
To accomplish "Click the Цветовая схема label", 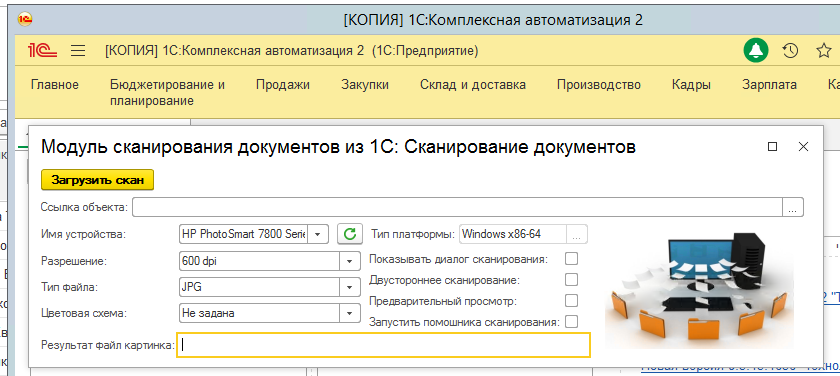I will (84, 313).
